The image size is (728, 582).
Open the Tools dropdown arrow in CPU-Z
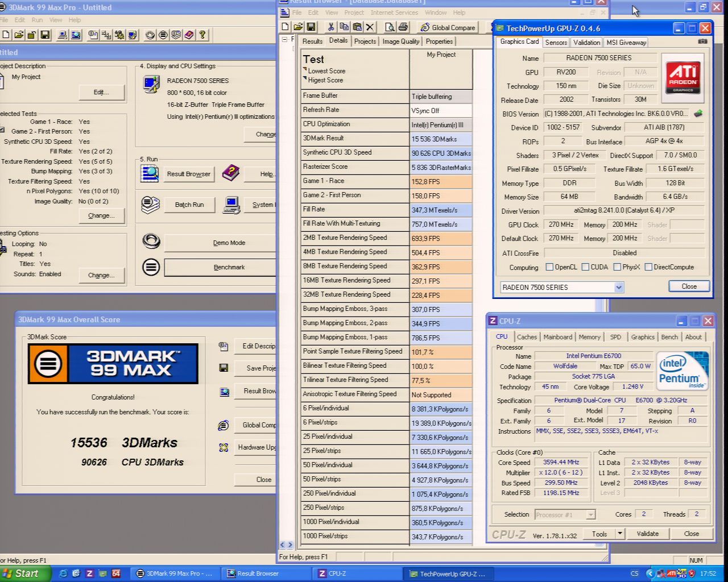coord(620,533)
